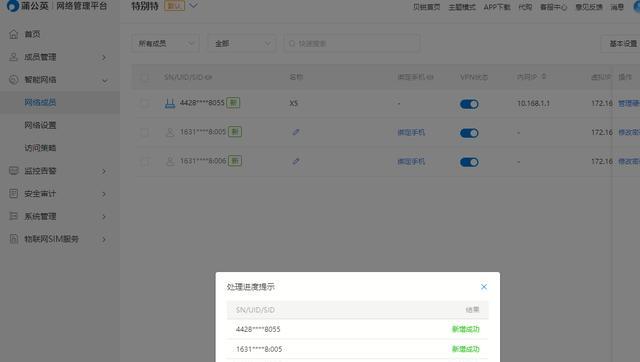The width and height of the screenshot is (640, 362).
Task: Focus the 快速搜索 search field
Action: coord(351,43)
